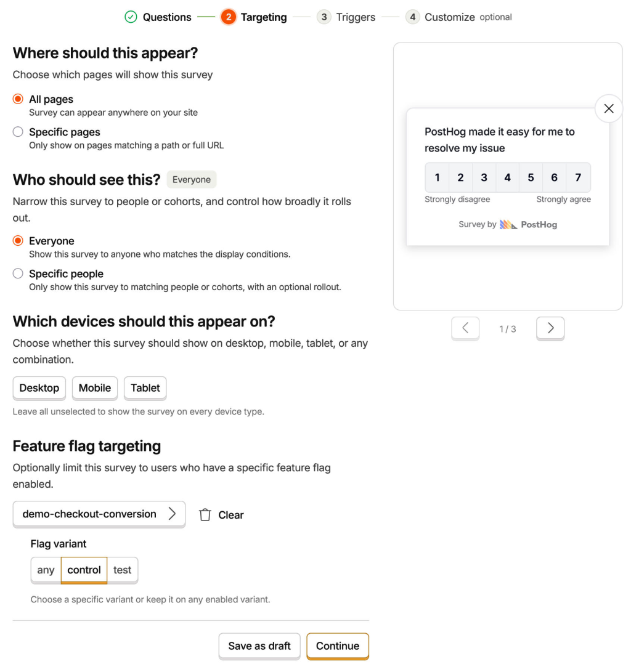Go to the previous survey preview question
631x672 pixels.
click(x=465, y=328)
